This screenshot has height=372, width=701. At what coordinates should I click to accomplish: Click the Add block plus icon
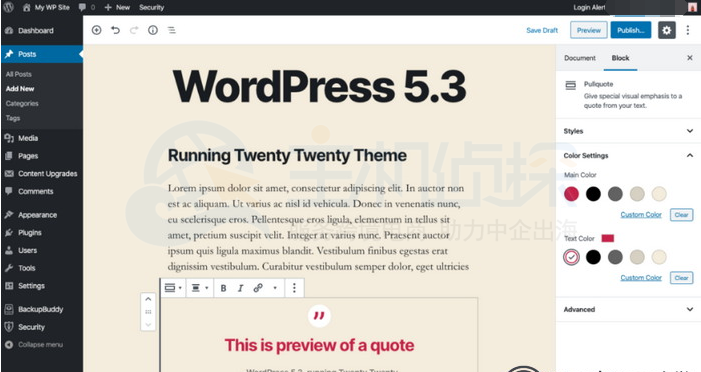point(97,30)
